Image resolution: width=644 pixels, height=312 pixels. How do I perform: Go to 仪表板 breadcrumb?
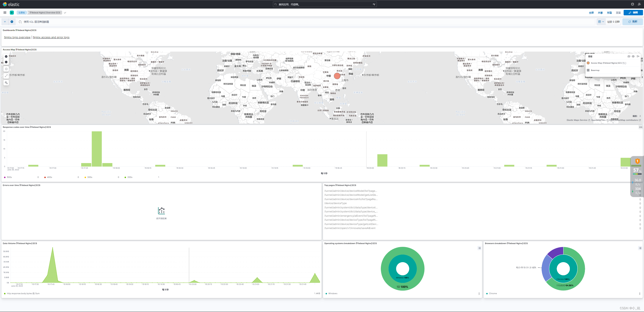point(22,13)
